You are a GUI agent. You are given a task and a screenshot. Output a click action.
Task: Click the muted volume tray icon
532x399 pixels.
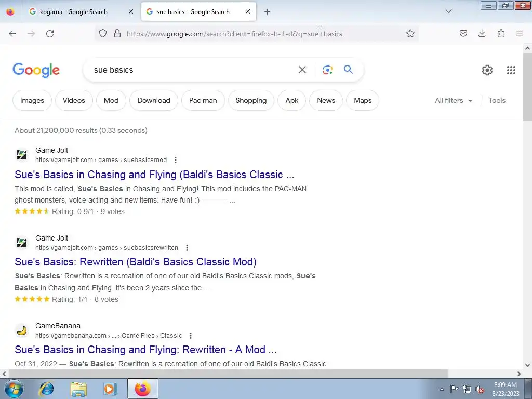point(480,389)
